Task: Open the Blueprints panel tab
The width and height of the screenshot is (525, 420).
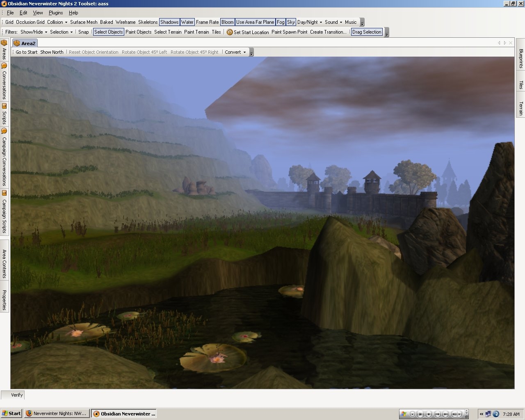Action: [521, 58]
